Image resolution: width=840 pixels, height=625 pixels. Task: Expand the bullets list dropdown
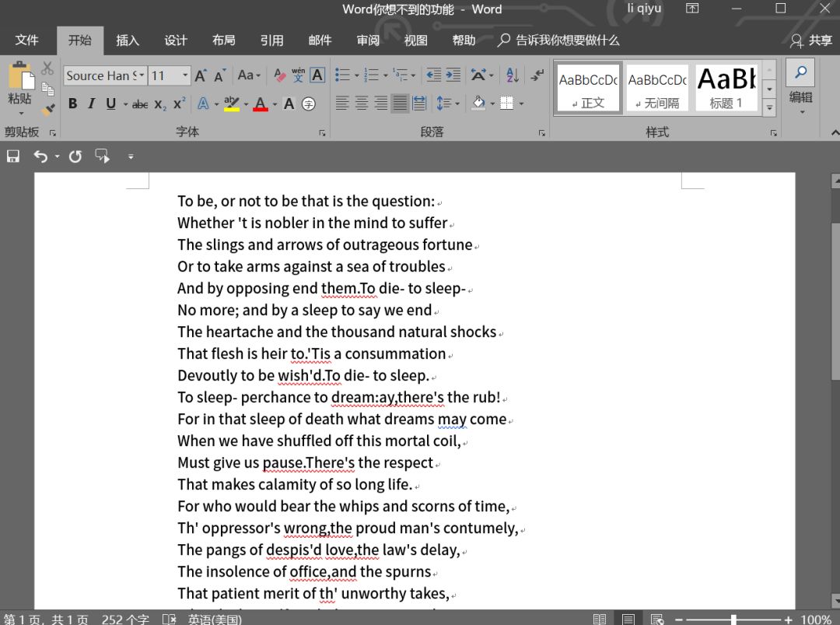tap(356, 75)
